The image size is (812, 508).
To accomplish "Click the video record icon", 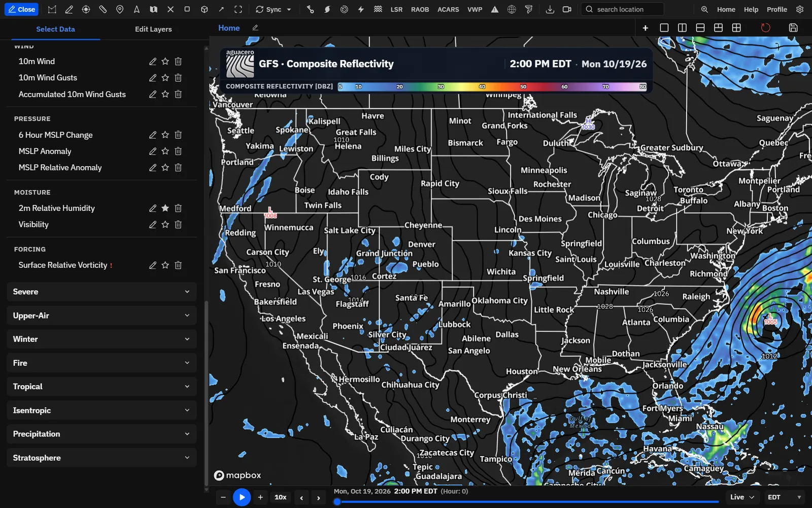I will pos(567,9).
